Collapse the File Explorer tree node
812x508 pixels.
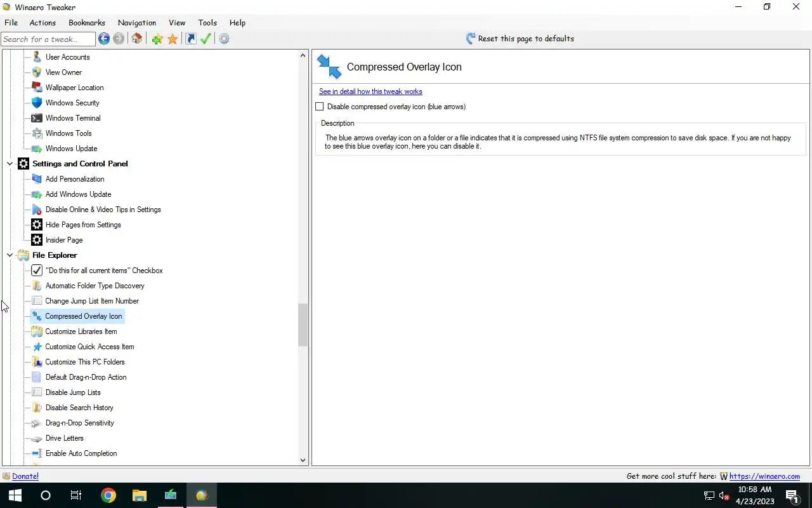pyautogui.click(x=10, y=255)
